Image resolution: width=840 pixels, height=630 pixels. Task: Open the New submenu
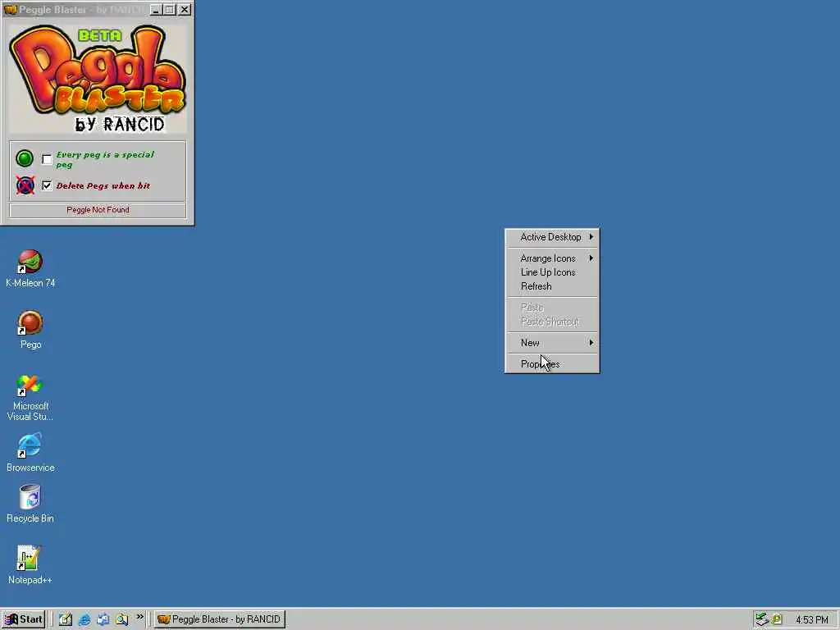(x=552, y=343)
